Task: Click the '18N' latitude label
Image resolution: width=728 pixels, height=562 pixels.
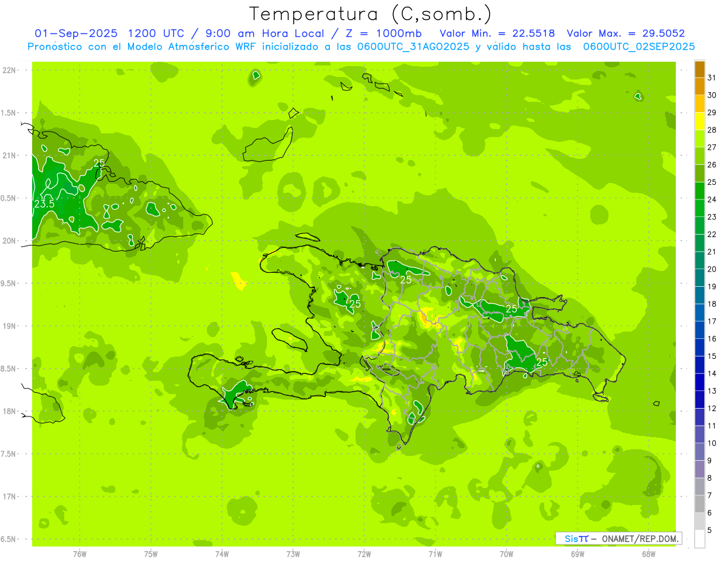Action: (x=9, y=411)
